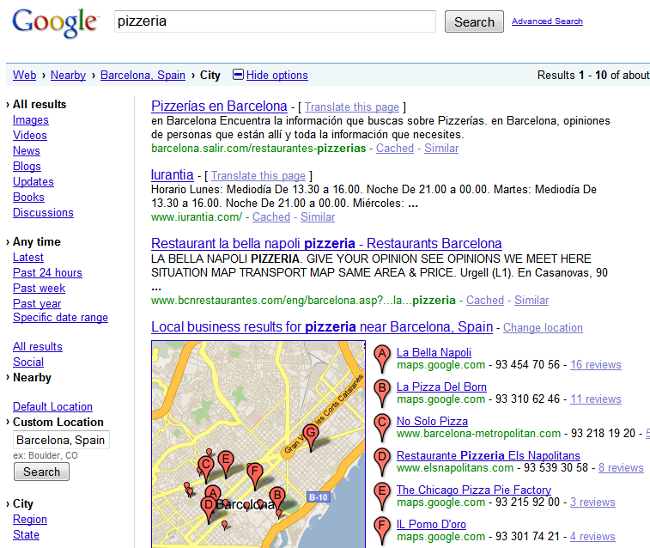650x548 pixels.
Task: Filter results by Updates
Action: pyautogui.click(x=33, y=182)
